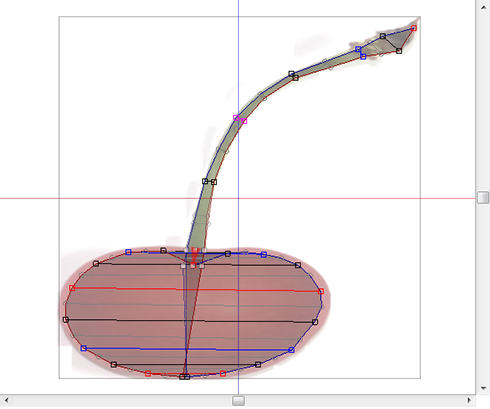Select right endpoint of long blue horizontal line

pos(291,350)
